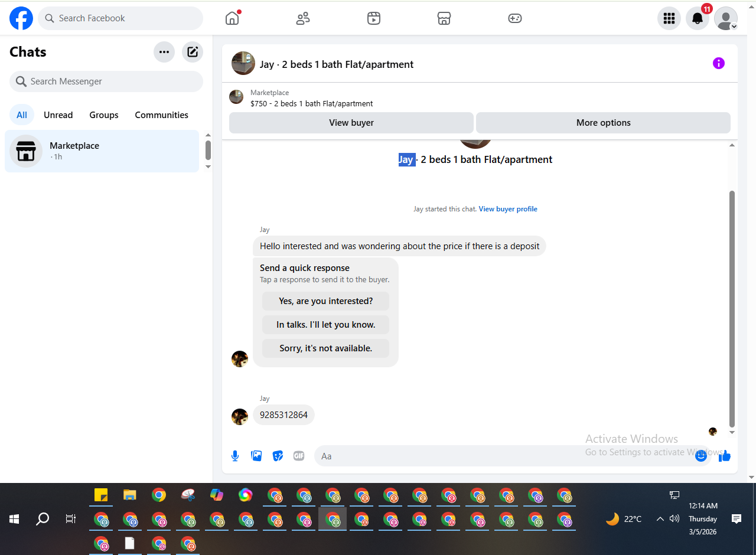Viewport: 756px width, 555px height.
Task: Send quick response 'In talks. I'll let you know.'
Action: [x=326, y=325]
